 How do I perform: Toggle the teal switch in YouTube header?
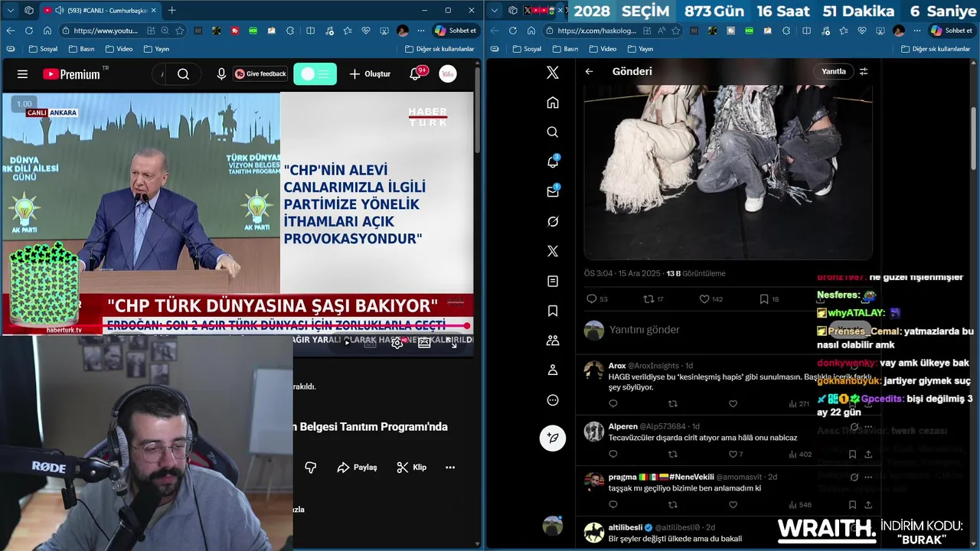coord(315,74)
